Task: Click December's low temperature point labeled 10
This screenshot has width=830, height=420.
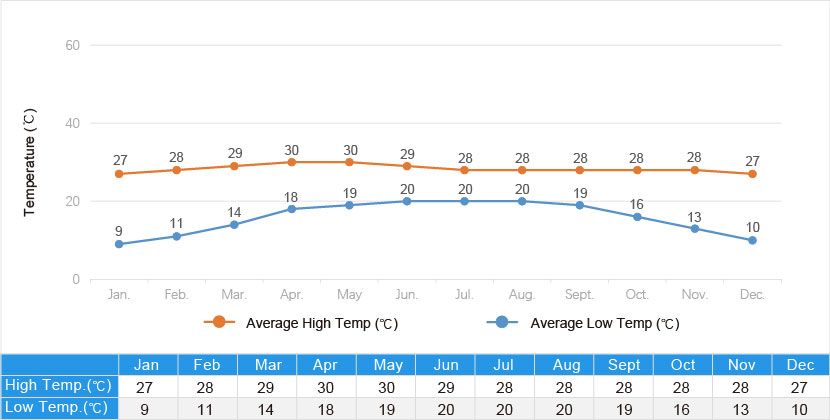Action: tap(752, 240)
